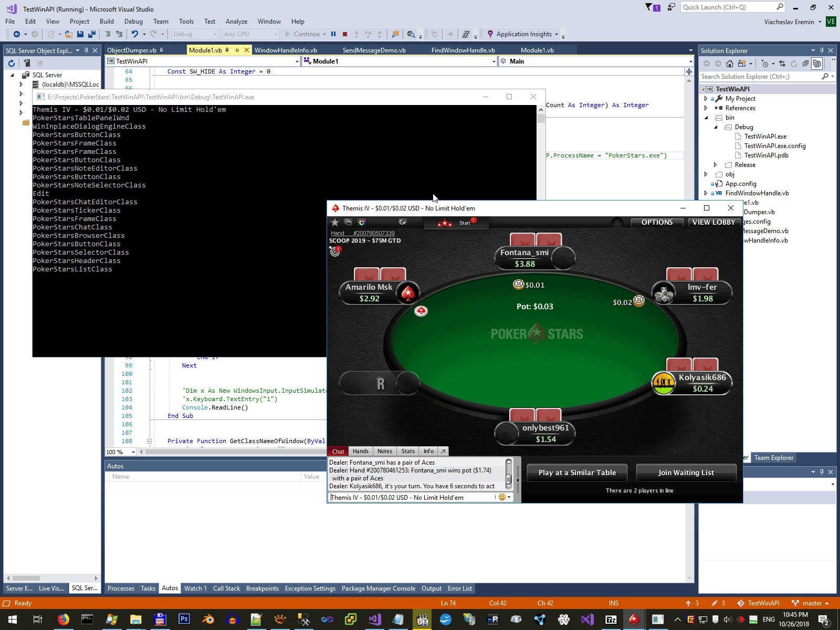840x630 pixels.
Task: Switch to the Call Stack tab
Action: [x=226, y=589]
